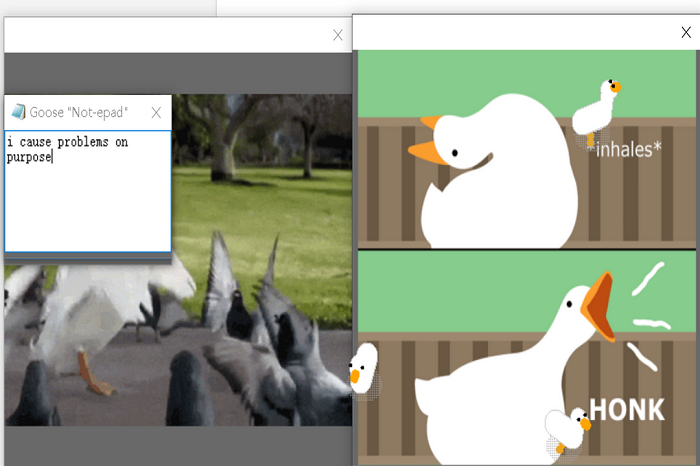Click the white goose's orange foot in park GIF
Image resolution: width=700 pixels, height=466 pixels.
pos(94,378)
